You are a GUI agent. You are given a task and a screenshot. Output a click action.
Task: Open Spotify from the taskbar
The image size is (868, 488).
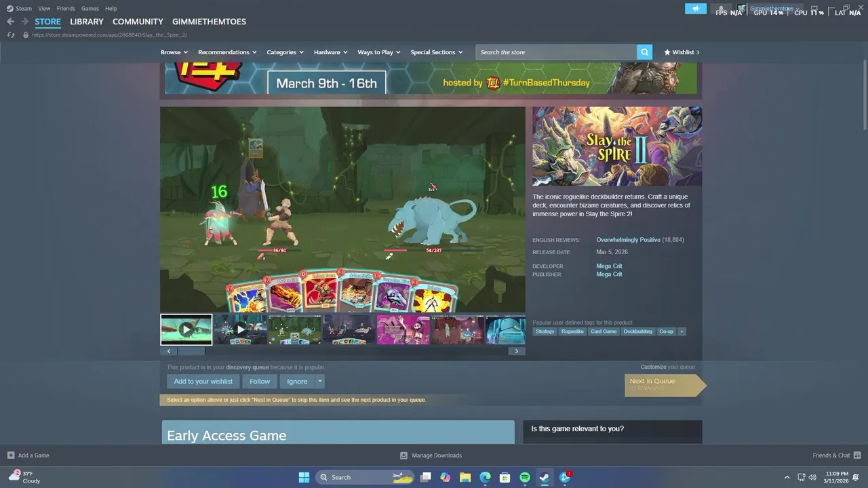point(525,477)
